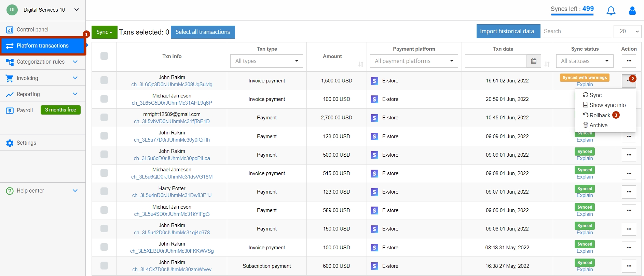Viewport: 644px width, 276px height.
Task: Choose Archive from the action menu
Action: [x=595, y=126]
